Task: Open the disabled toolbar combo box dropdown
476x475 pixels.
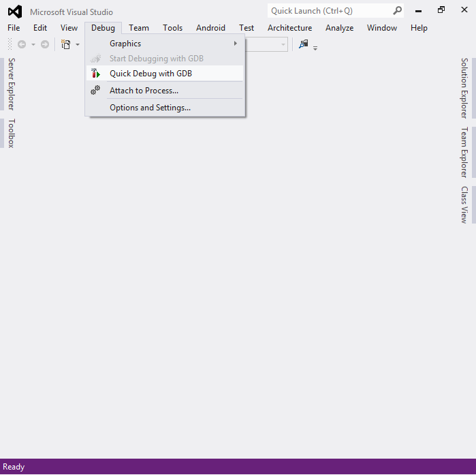Action: tap(283, 44)
